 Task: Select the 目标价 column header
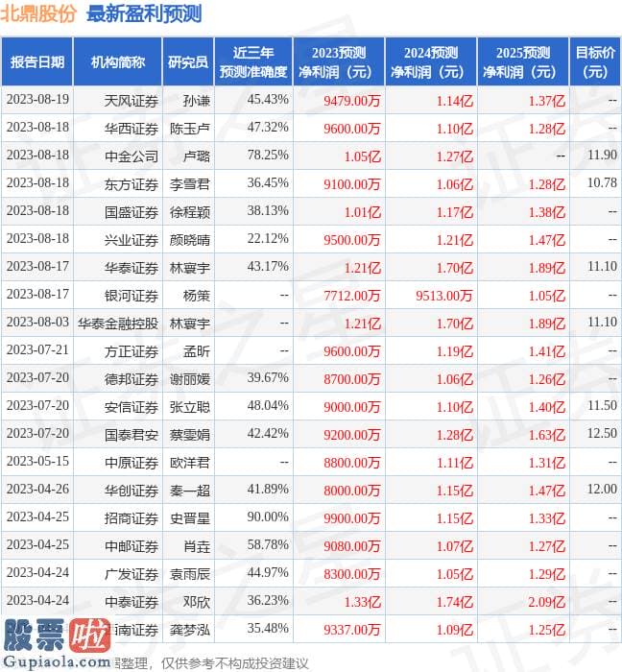point(595,62)
